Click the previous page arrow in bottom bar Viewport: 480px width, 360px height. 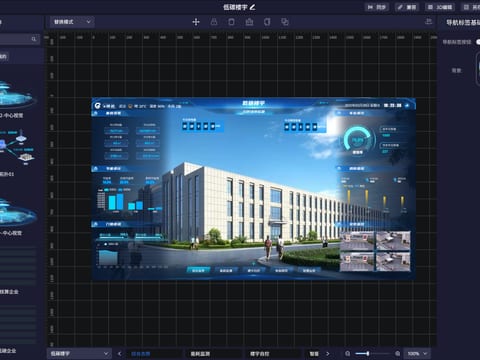pos(120,354)
